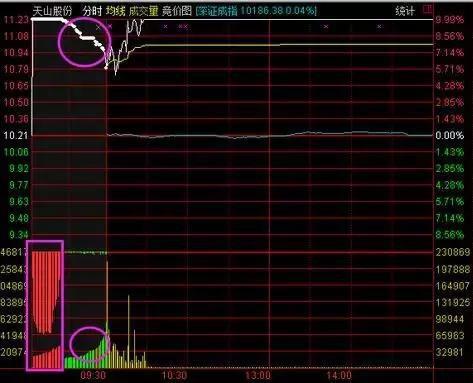Click the 10:30 time axis label

coord(174,376)
